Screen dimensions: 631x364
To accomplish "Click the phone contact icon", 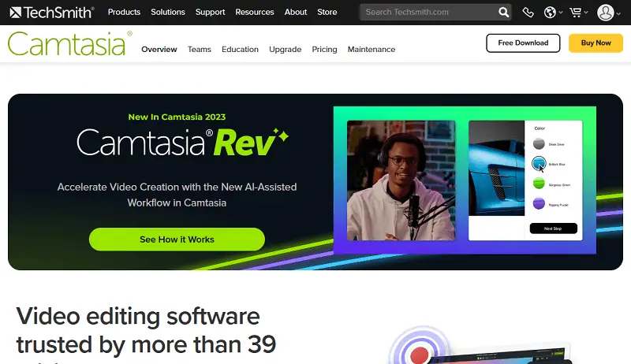I will 528,13.
